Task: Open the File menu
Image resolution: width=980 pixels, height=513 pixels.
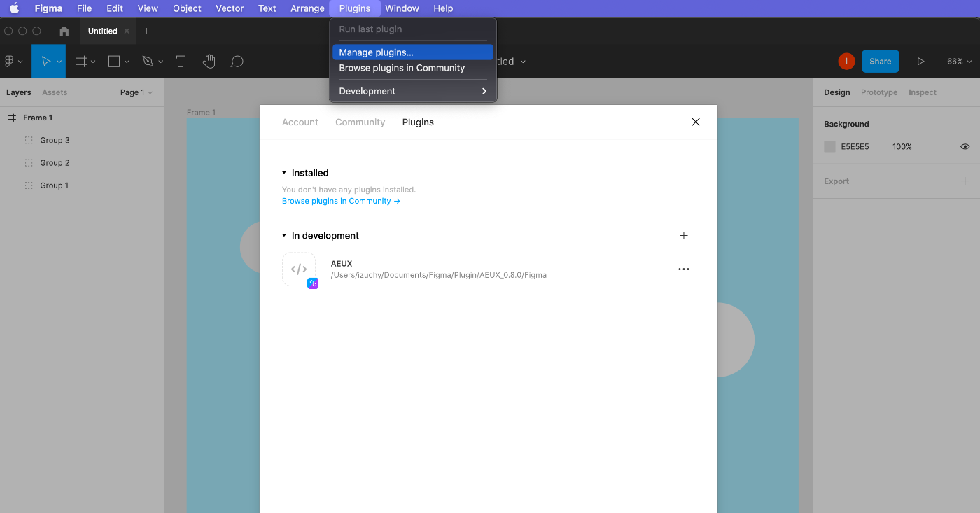Action: [x=84, y=8]
